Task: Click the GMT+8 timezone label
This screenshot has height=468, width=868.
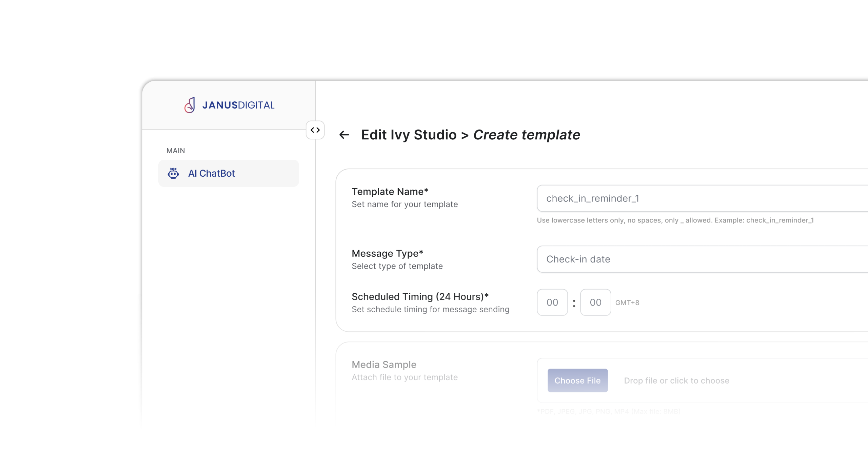Action: click(x=627, y=303)
